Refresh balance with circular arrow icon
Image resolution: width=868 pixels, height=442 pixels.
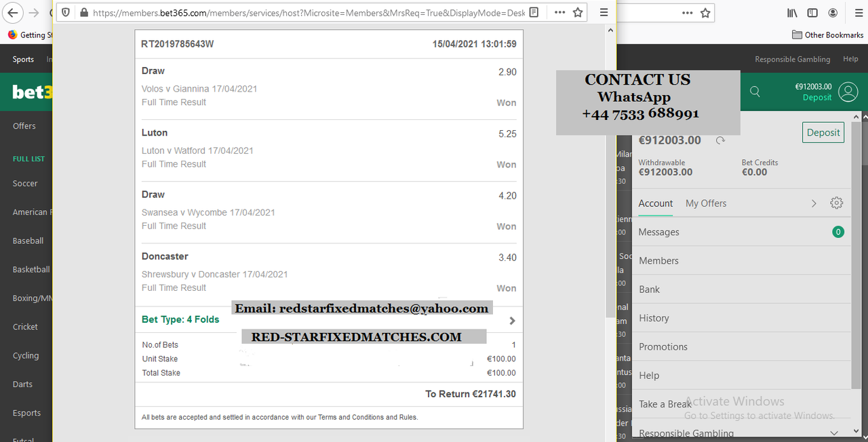pos(720,140)
